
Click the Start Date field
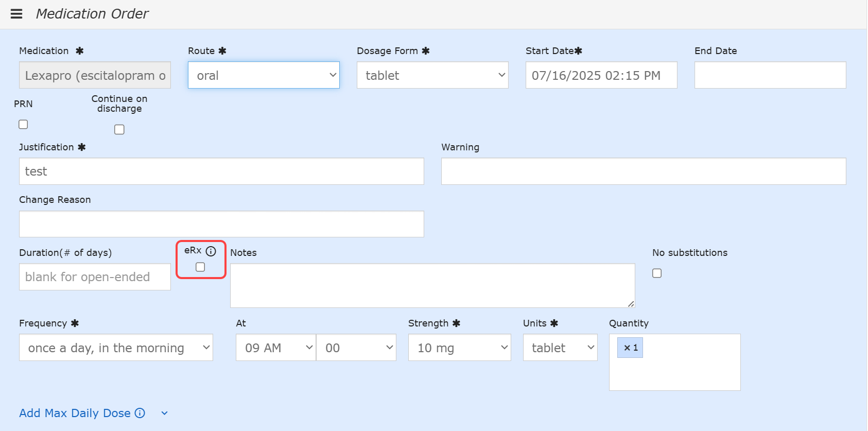click(x=601, y=75)
